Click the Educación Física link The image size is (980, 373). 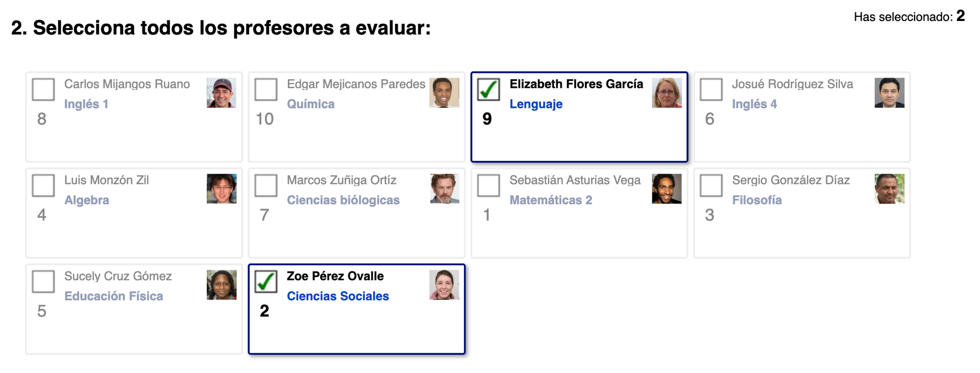point(114,296)
